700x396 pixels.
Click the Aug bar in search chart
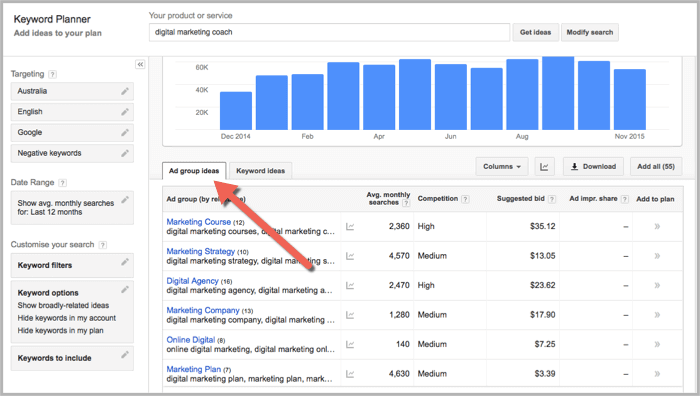[522, 95]
